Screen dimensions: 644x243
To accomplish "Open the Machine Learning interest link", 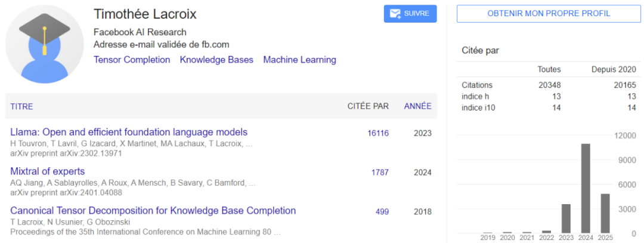I will click(299, 60).
